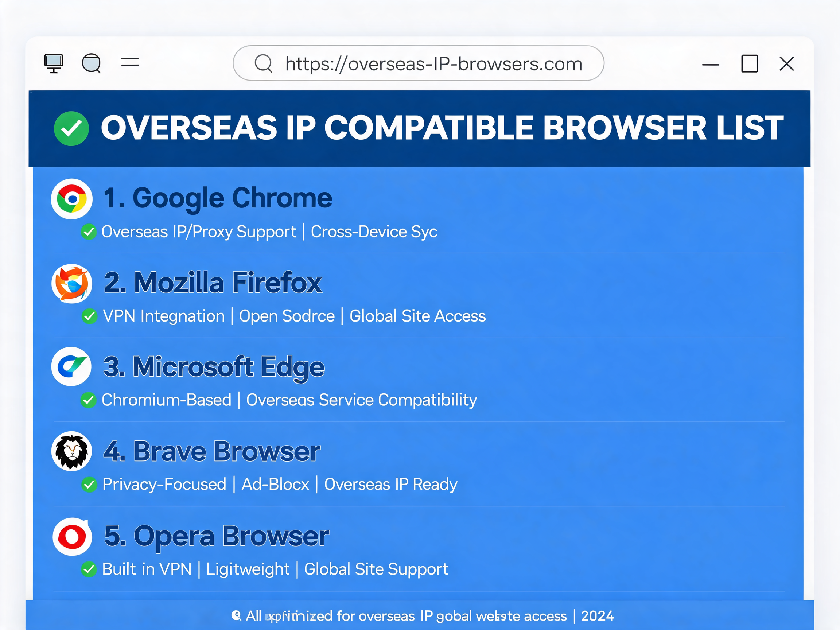Viewport: 840px width, 630px height.
Task: Click the '2024' text in the footer
Action: click(x=597, y=616)
